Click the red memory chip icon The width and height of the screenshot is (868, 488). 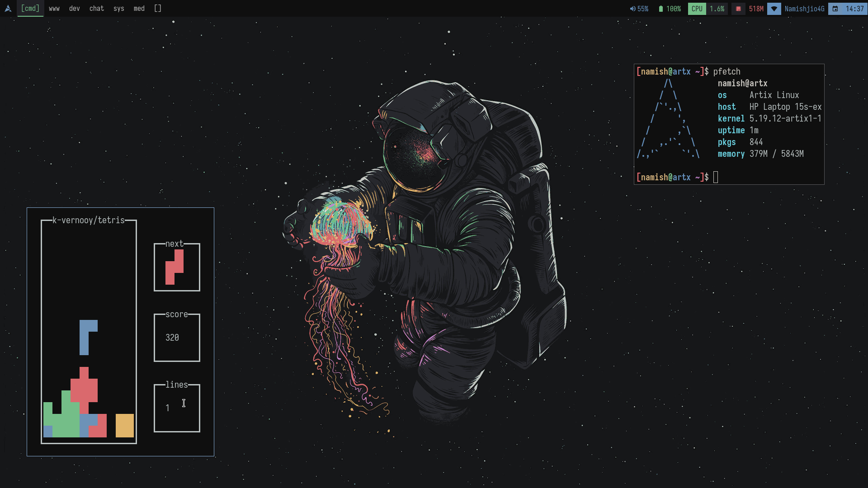coord(738,9)
